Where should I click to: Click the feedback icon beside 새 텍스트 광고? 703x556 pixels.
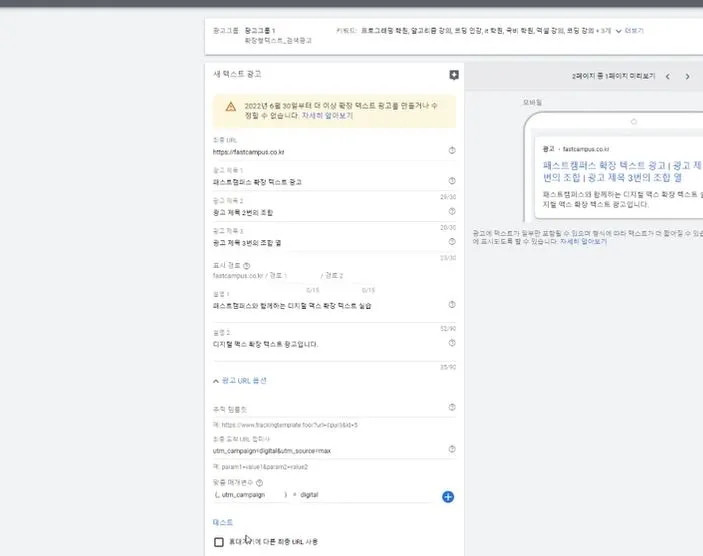[x=454, y=75]
